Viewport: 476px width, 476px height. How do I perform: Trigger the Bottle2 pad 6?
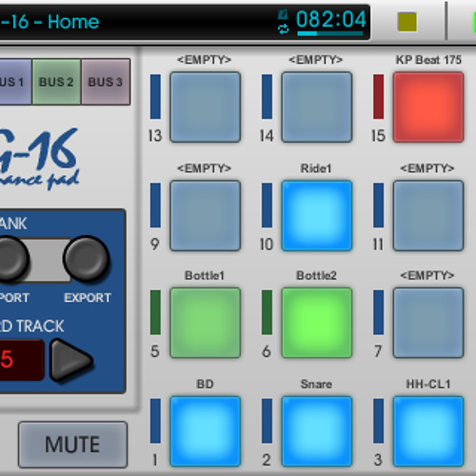317,323
